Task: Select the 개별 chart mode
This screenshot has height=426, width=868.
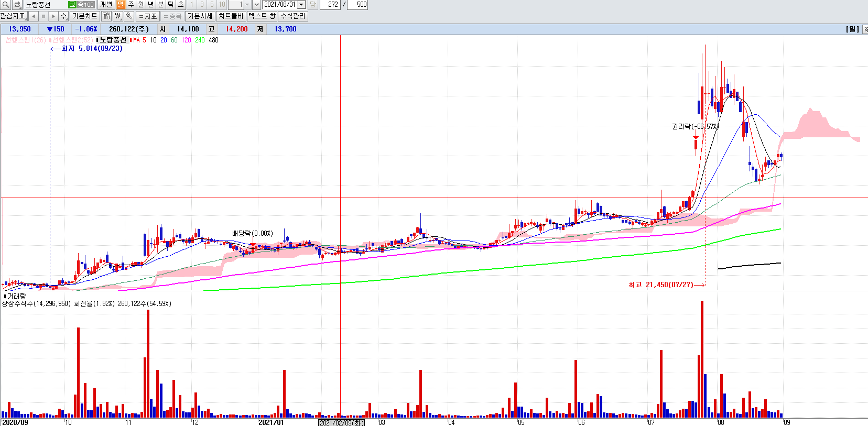Action: point(106,5)
